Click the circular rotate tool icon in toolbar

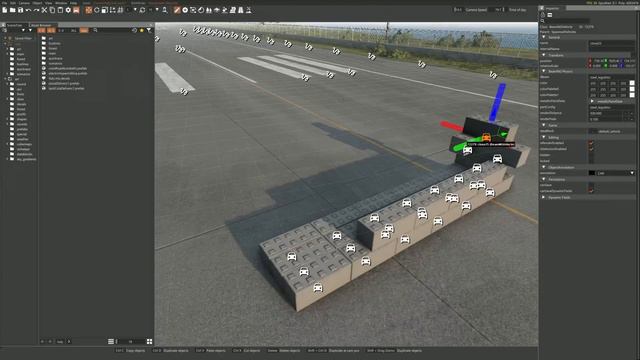point(97,10)
